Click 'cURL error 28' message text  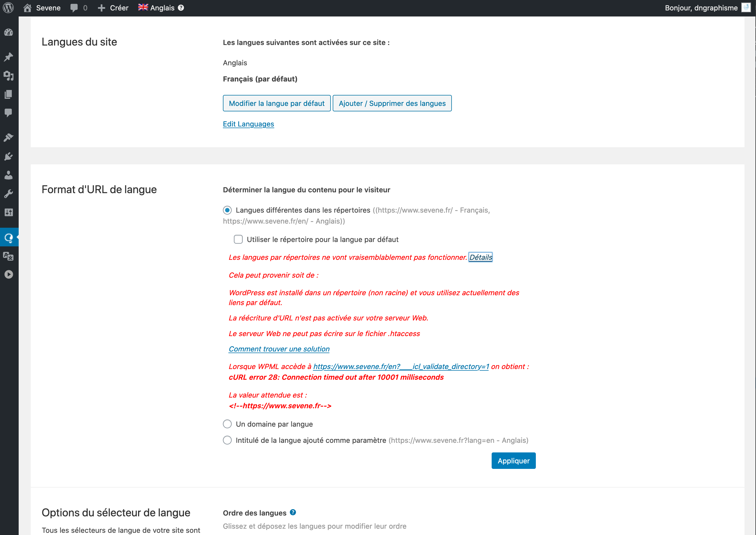336,377
